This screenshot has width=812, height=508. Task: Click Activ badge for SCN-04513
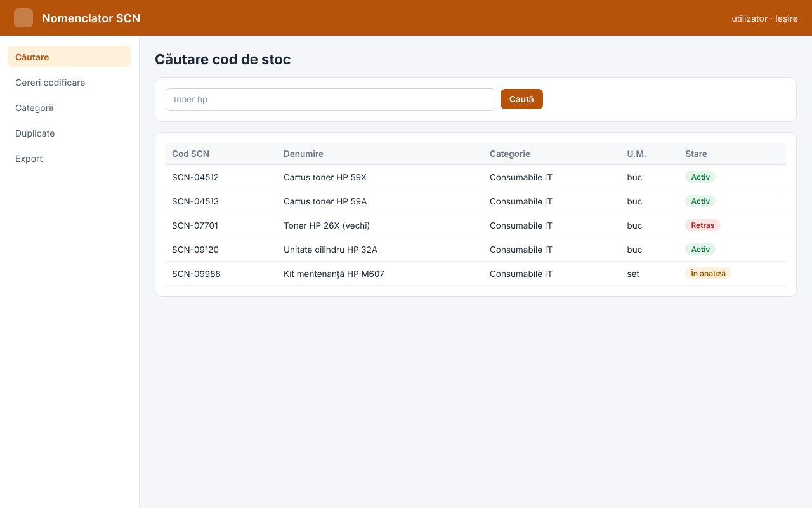(700, 201)
